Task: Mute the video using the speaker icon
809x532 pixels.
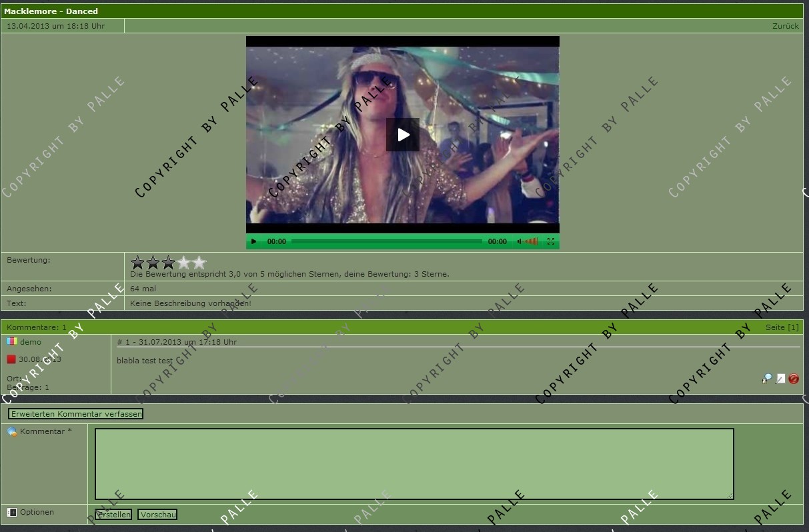Action: 519,241
